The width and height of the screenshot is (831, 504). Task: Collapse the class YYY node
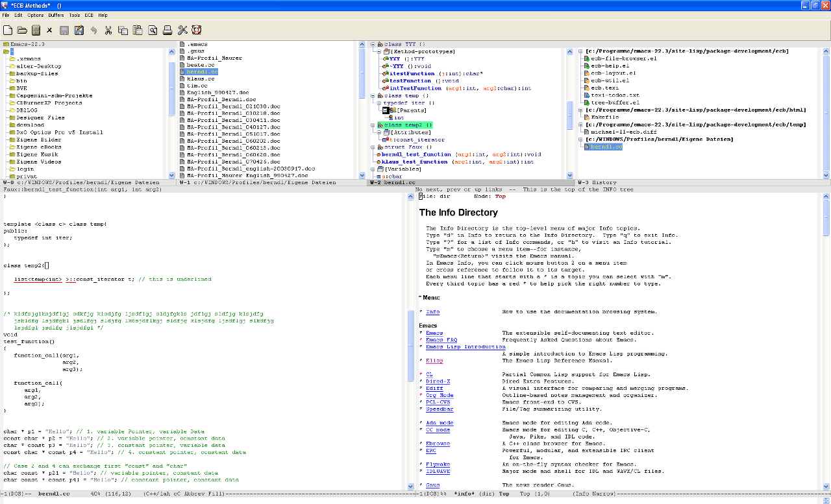[x=373, y=44]
